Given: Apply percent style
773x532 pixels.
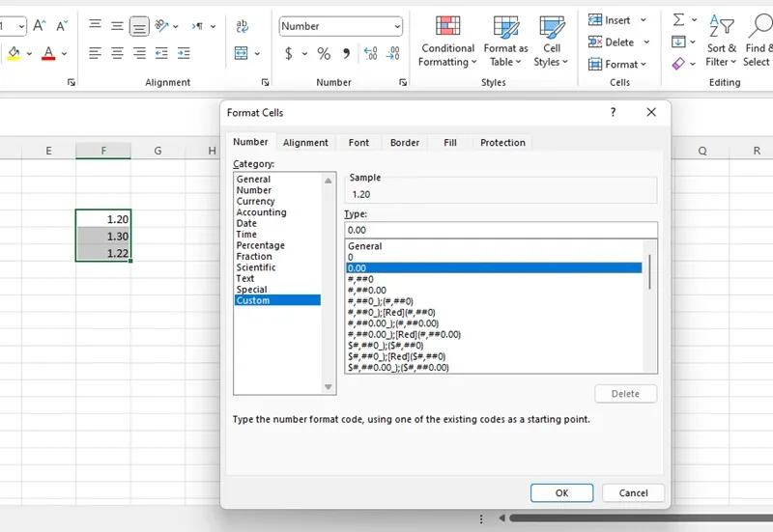Looking at the screenshot, I should [x=324, y=53].
